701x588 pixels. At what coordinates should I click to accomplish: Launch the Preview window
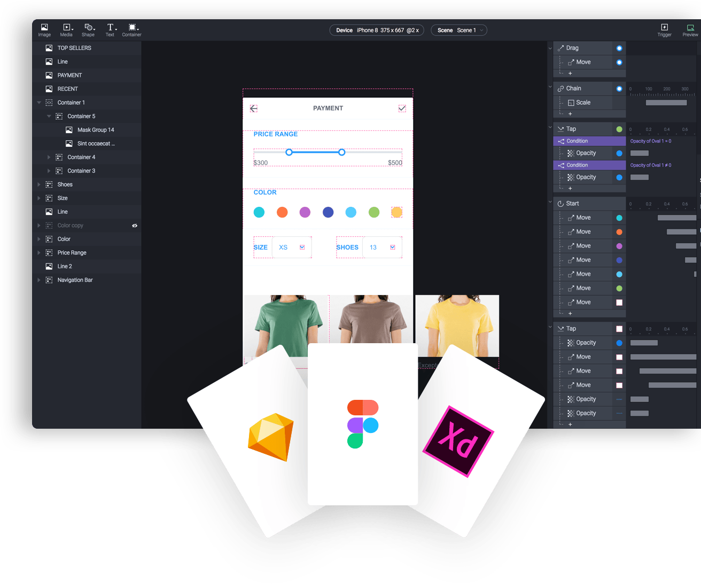pyautogui.click(x=690, y=30)
